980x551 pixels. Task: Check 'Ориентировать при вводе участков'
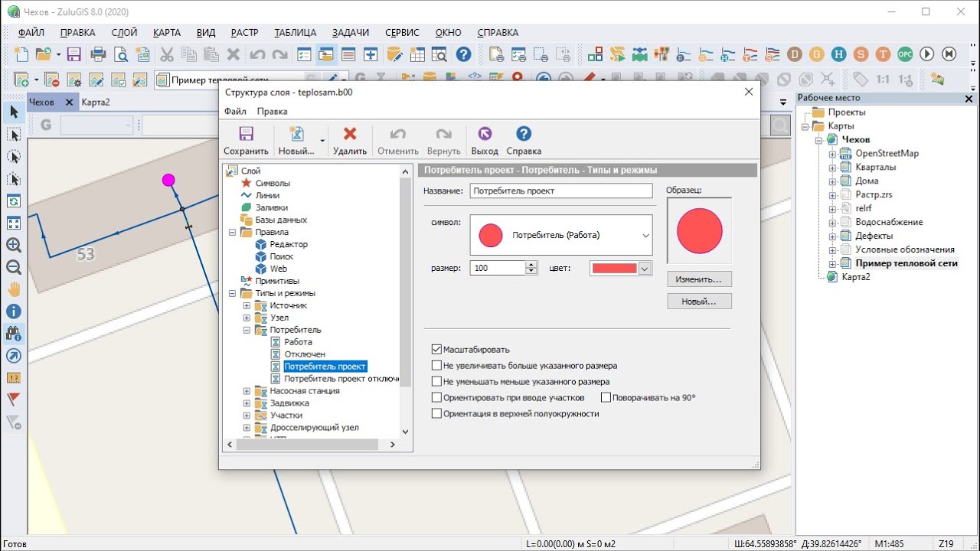coord(437,398)
